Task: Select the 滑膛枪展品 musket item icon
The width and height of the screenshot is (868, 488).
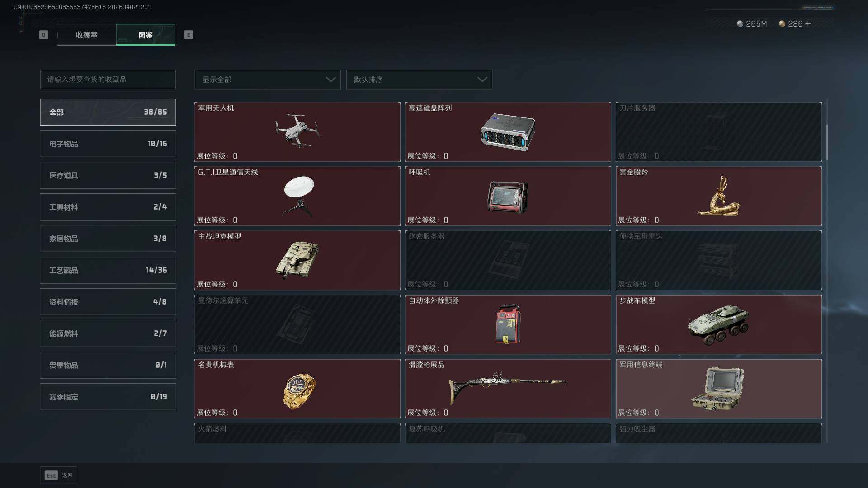Action: tap(508, 388)
